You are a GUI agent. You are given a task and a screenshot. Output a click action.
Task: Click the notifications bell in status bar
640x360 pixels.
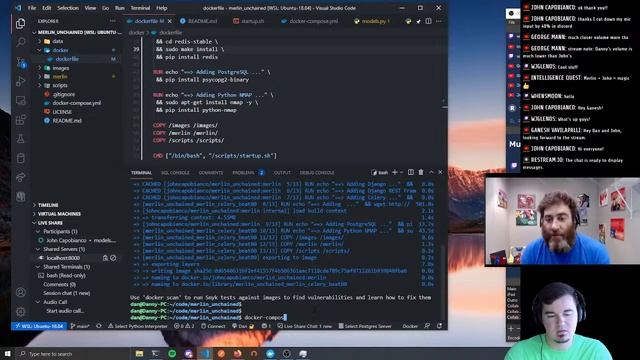pyautogui.click(x=440, y=326)
